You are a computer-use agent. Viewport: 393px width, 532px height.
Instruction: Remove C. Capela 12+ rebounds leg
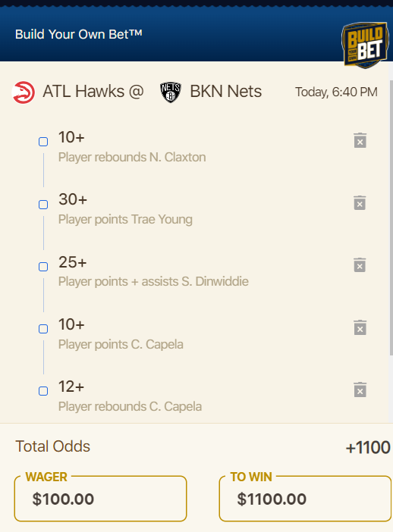click(x=360, y=390)
